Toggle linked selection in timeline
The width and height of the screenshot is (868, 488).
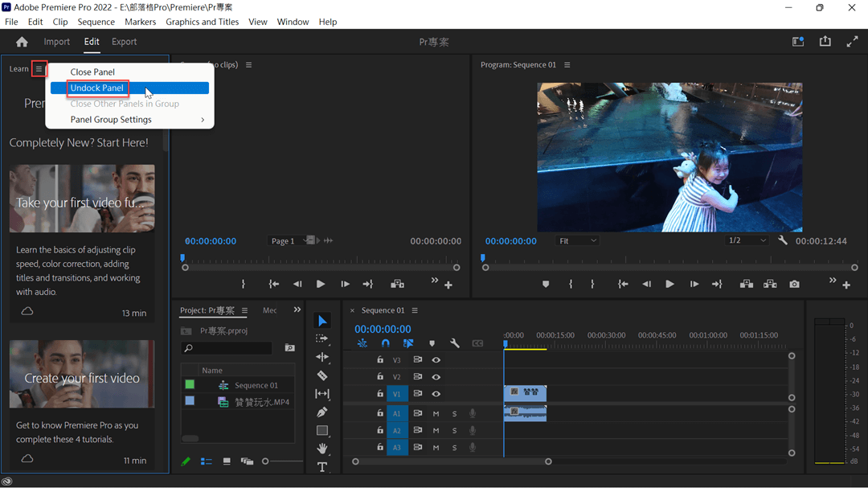pos(408,343)
